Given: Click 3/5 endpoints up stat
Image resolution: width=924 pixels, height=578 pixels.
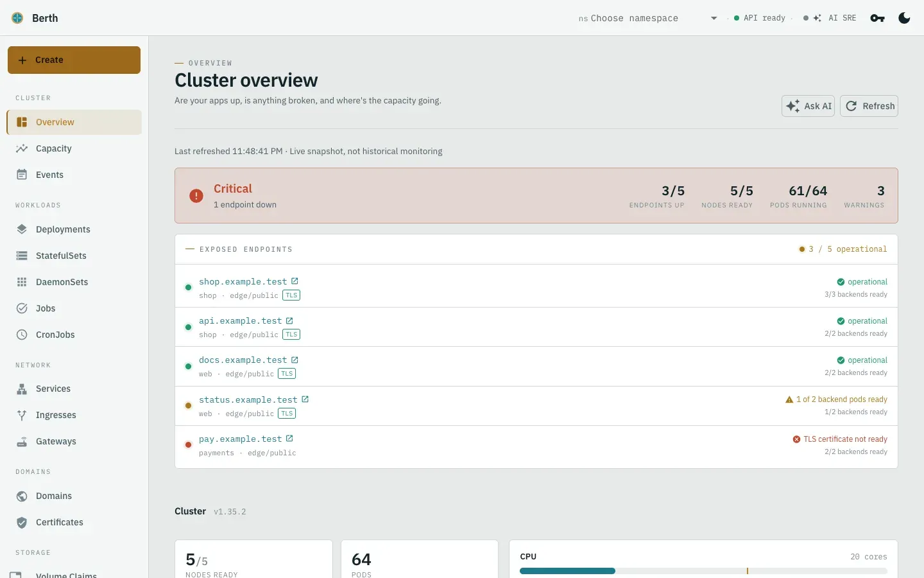Looking at the screenshot, I should pos(656,196).
